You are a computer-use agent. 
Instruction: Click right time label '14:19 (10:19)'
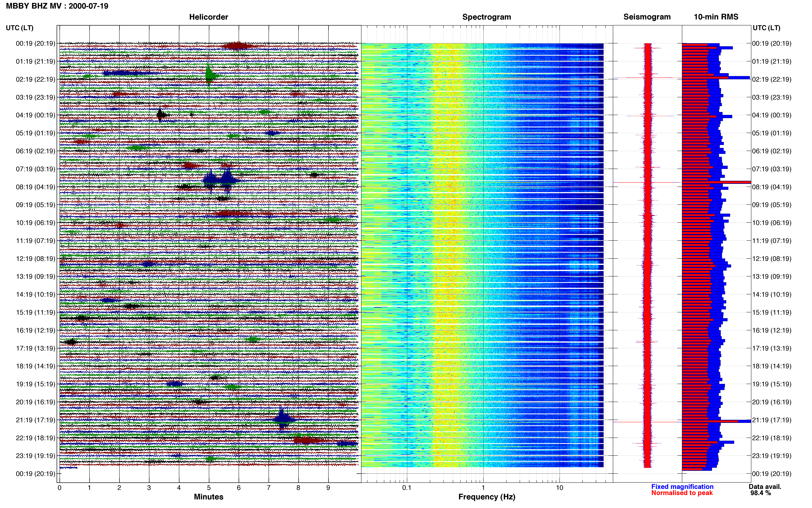coord(772,295)
